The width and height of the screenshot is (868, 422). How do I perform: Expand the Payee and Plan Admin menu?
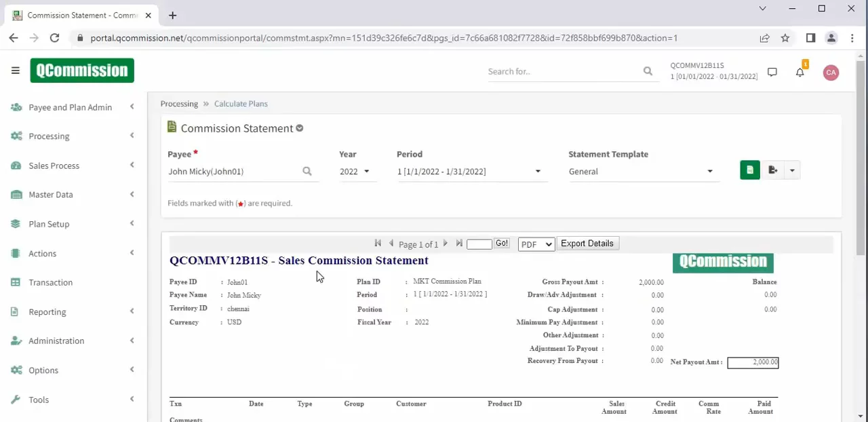(x=70, y=107)
